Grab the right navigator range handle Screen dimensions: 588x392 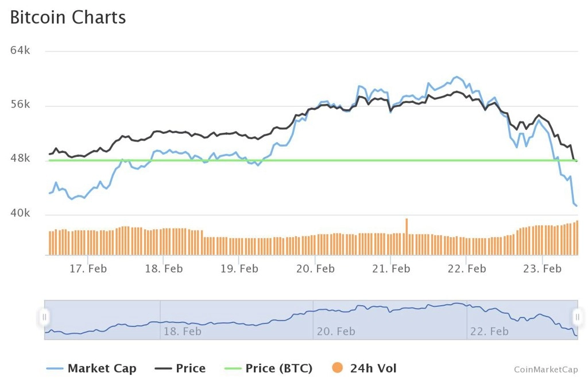point(578,317)
